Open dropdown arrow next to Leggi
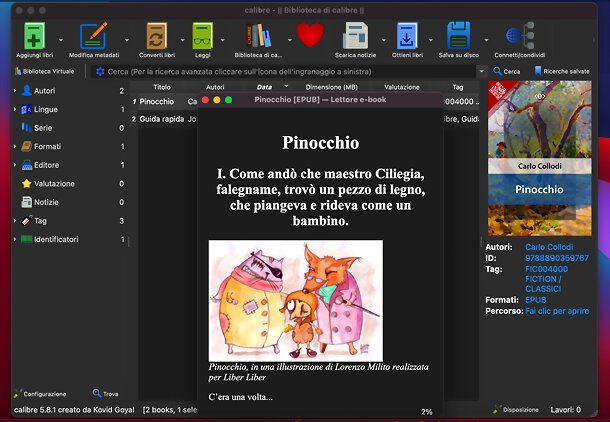The image size is (610, 422). 223,40
